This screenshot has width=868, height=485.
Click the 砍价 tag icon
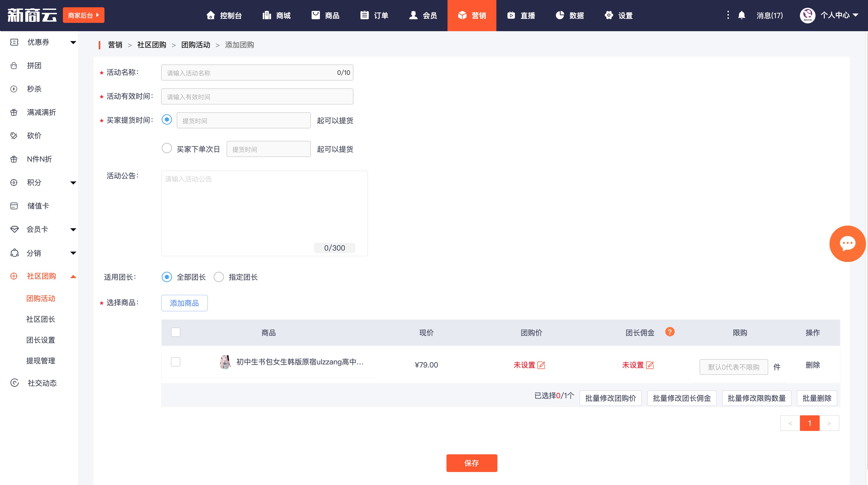[14, 136]
